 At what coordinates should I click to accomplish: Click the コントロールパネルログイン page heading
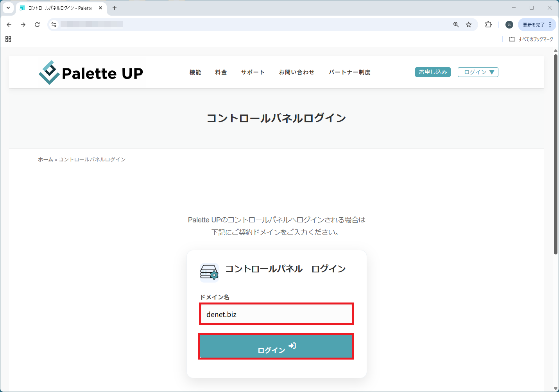click(276, 118)
